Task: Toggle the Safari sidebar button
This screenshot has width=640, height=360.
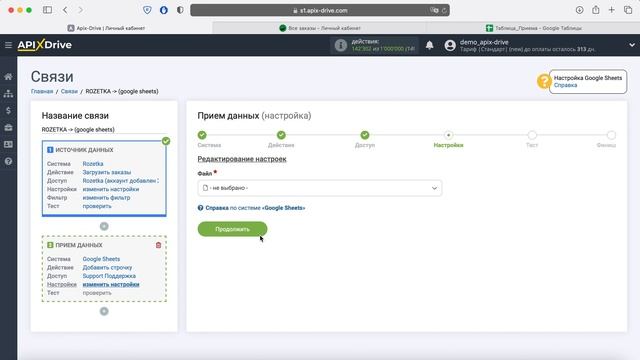Action: [x=47, y=10]
